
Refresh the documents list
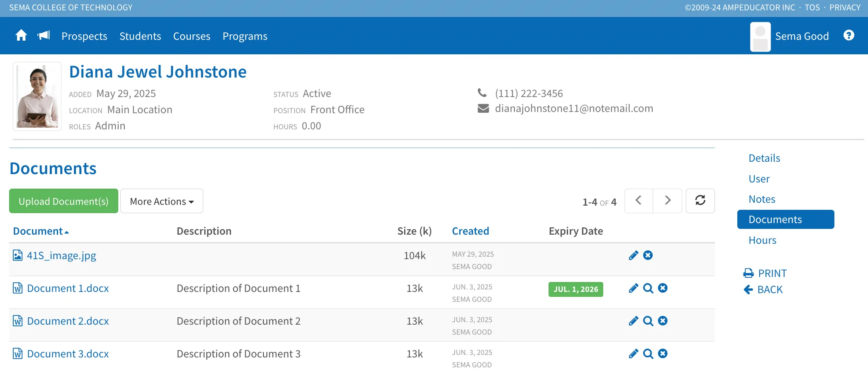click(x=700, y=201)
